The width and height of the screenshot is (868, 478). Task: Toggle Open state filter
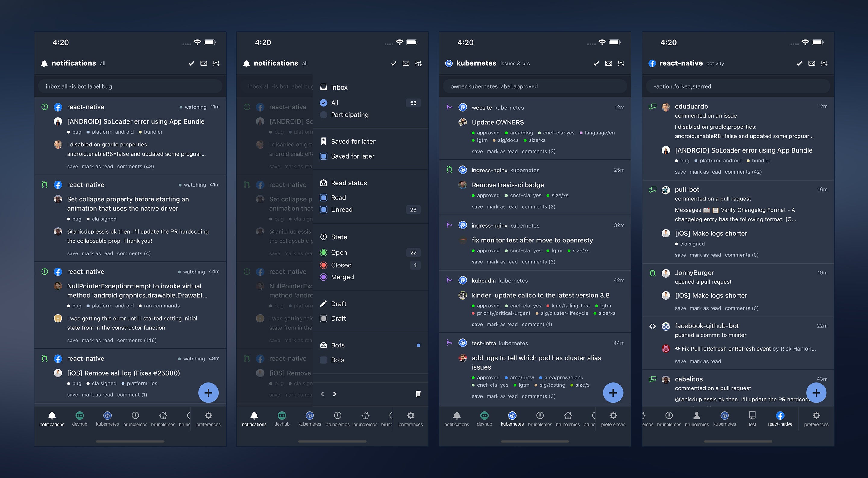[323, 253]
